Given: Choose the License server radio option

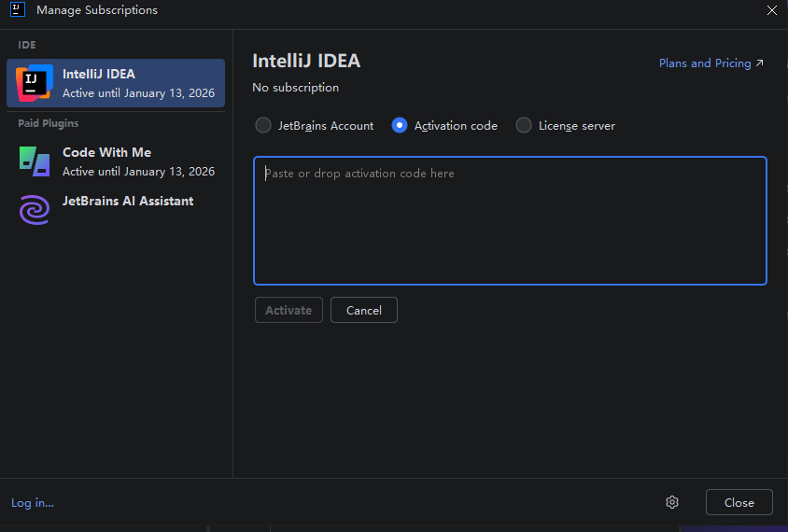Looking at the screenshot, I should 524,125.
